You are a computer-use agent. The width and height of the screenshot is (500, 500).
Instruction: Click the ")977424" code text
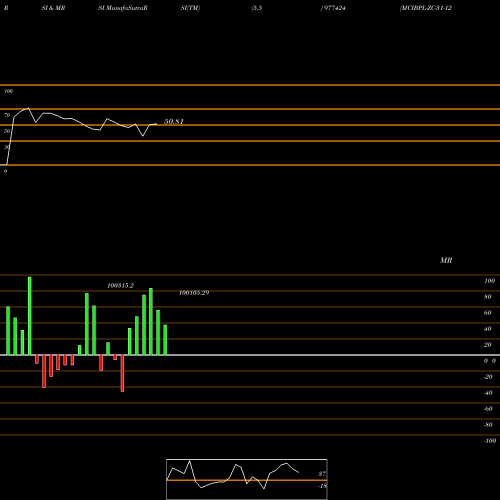click(333, 8)
